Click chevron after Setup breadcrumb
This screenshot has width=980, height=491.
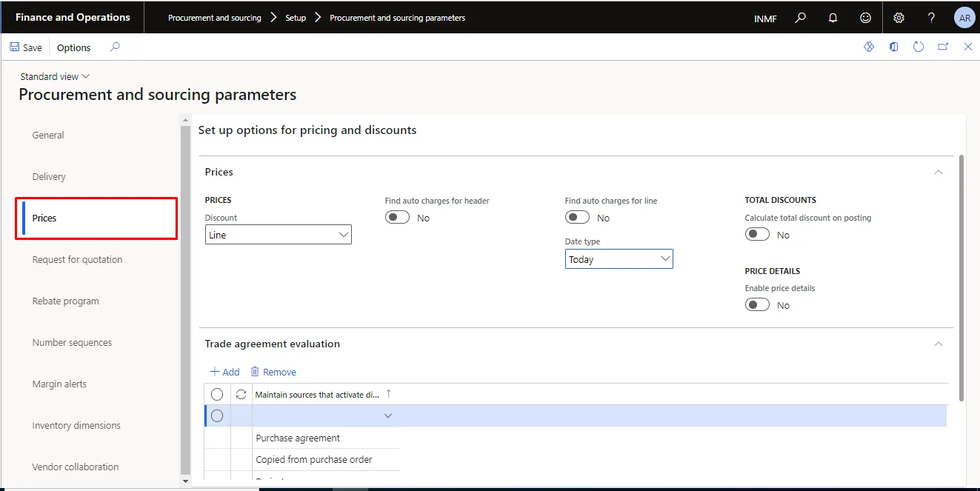[x=318, y=17]
